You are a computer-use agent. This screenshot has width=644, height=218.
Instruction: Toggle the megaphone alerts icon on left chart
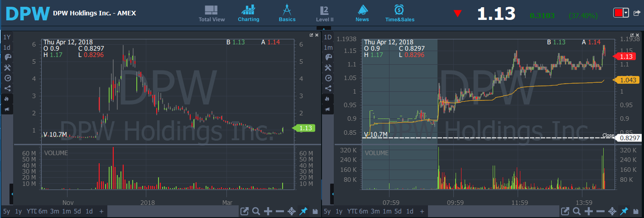[x=7, y=109]
